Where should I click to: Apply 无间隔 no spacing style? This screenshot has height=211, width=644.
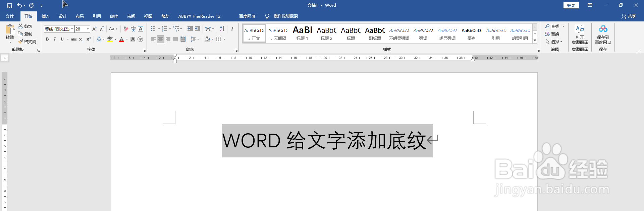point(278,33)
